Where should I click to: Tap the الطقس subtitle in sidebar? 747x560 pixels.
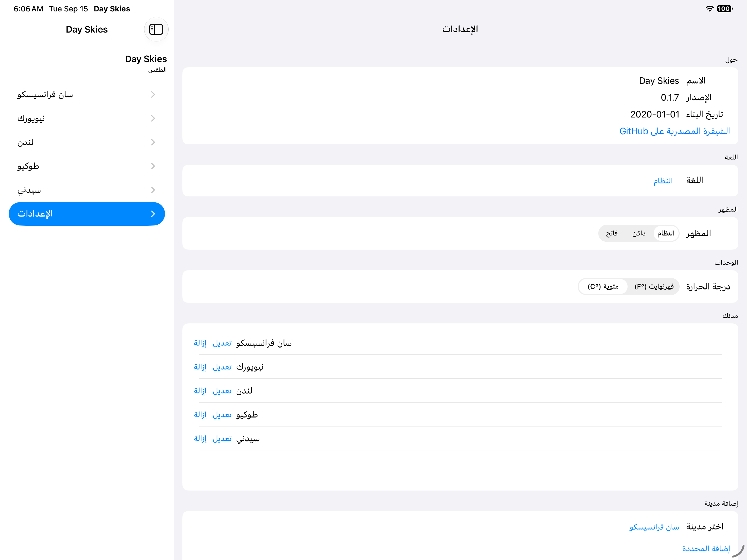[x=157, y=70]
